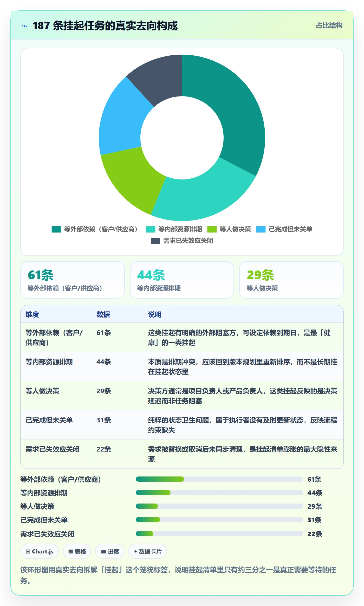
Task: Click the summary sentence starting 该环形图
Action: coord(178,575)
